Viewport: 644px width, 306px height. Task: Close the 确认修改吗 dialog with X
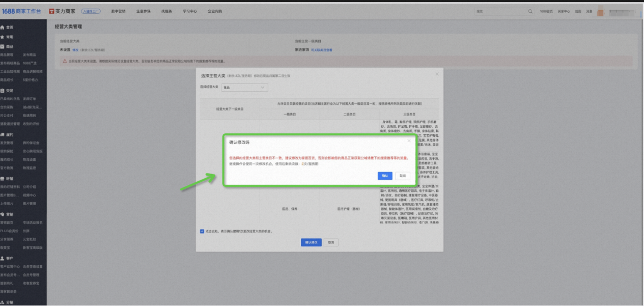coord(409,141)
